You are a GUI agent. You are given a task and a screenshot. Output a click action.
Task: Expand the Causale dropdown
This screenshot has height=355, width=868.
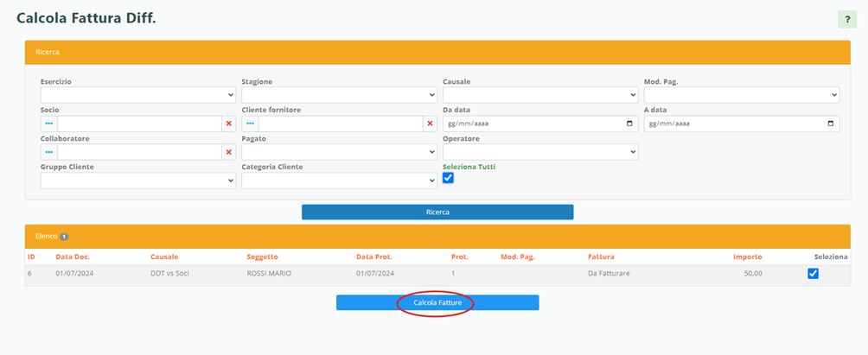pyautogui.click(x=540, y=95)
